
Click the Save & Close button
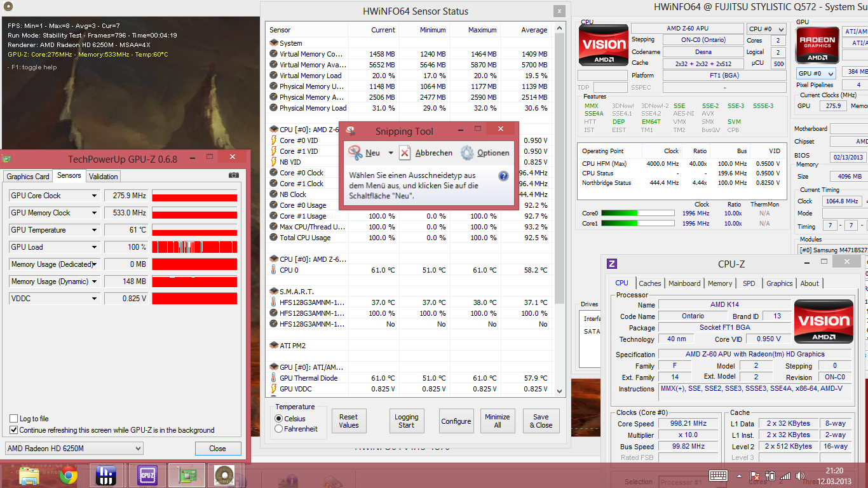click(x=541, y=421)
